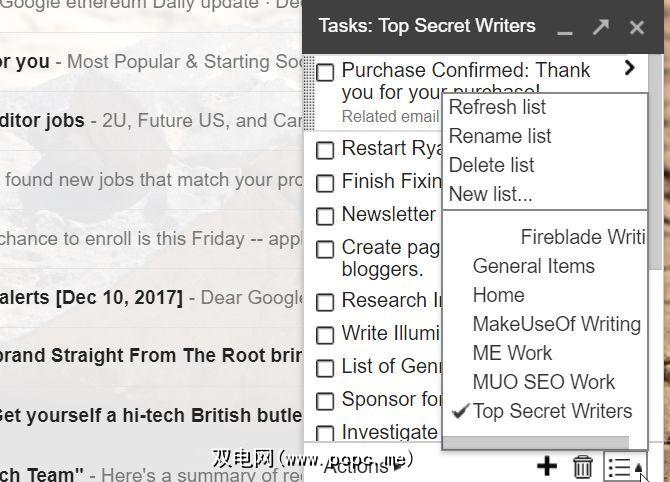Select Rename list menu option

click(500, 136)
